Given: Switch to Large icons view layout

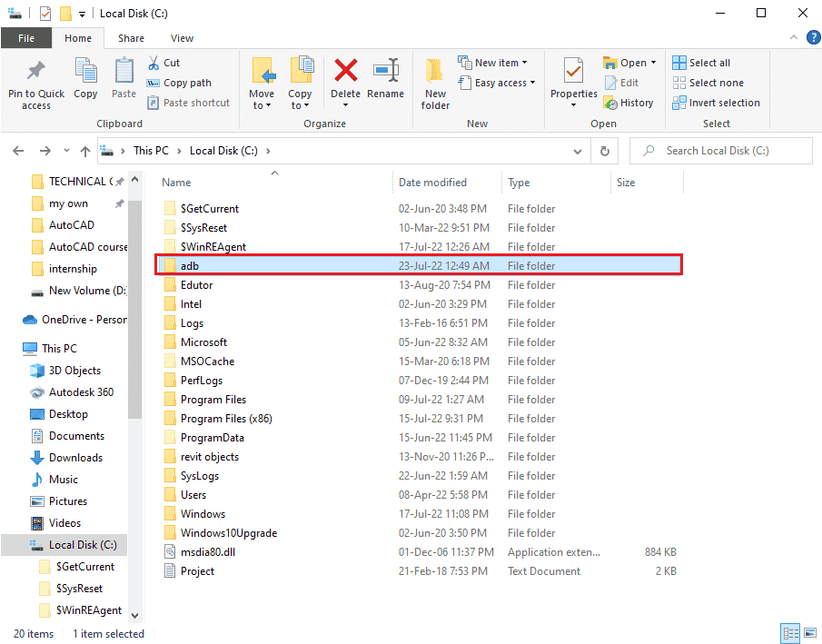Looking at the screenshot, I should (x=810, y=632).
